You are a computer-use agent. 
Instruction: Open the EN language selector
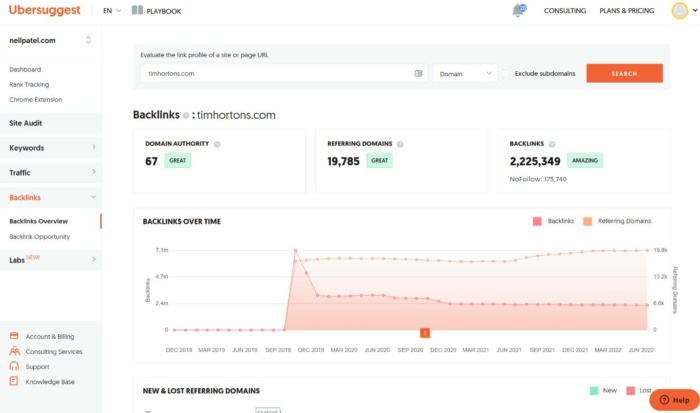112,11
